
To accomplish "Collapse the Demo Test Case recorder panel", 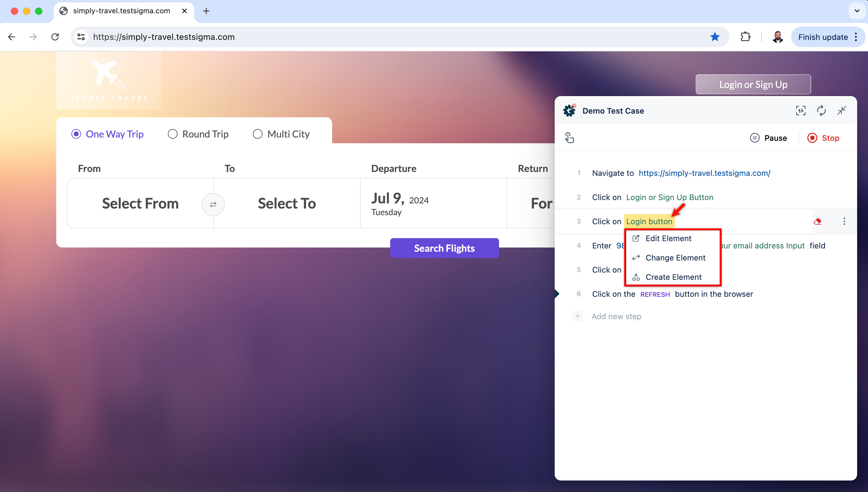I will [842, 111].
